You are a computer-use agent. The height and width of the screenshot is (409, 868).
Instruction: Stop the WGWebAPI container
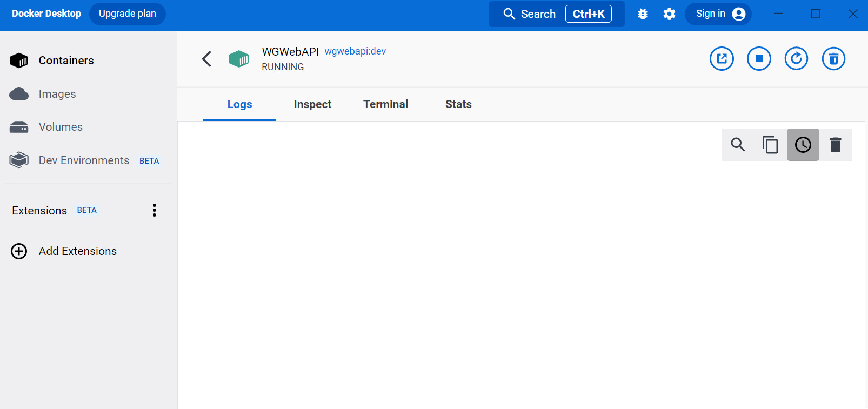(x=759, y=58)
